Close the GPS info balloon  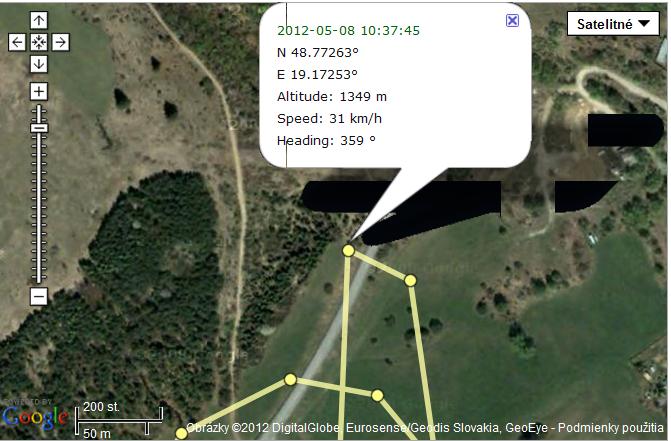click(512, 21)
